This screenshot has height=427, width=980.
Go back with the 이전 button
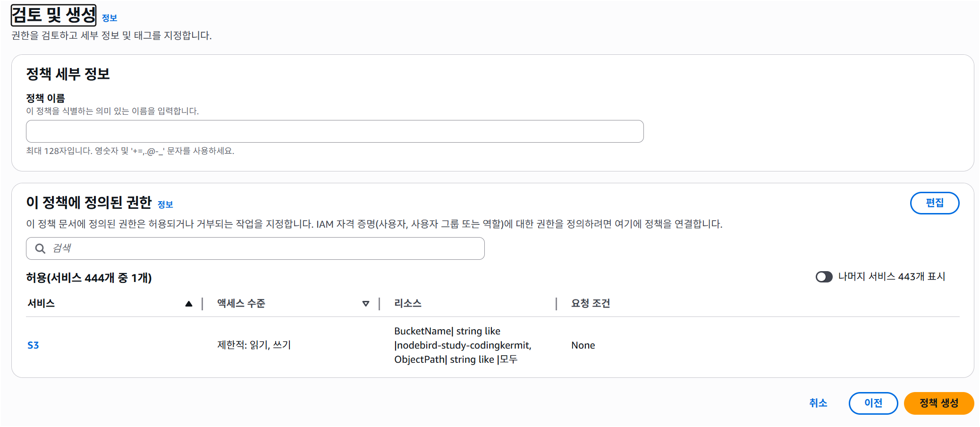[x=873, y=403]
